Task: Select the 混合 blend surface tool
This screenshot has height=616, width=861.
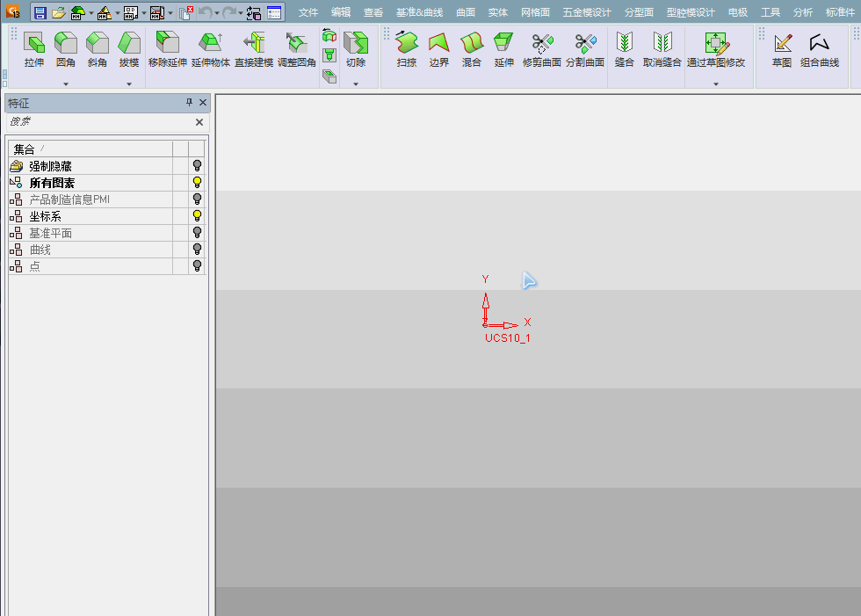Action: point(471,50)
